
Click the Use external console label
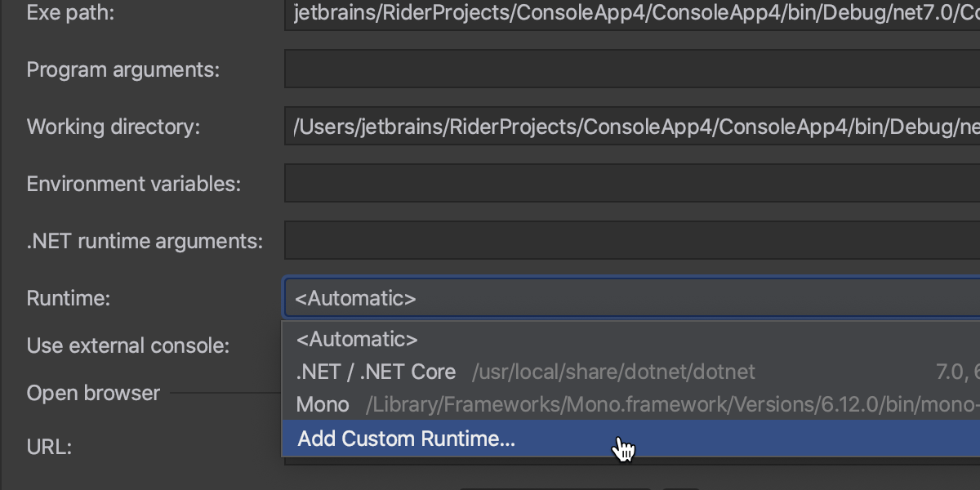pos(128,345)
